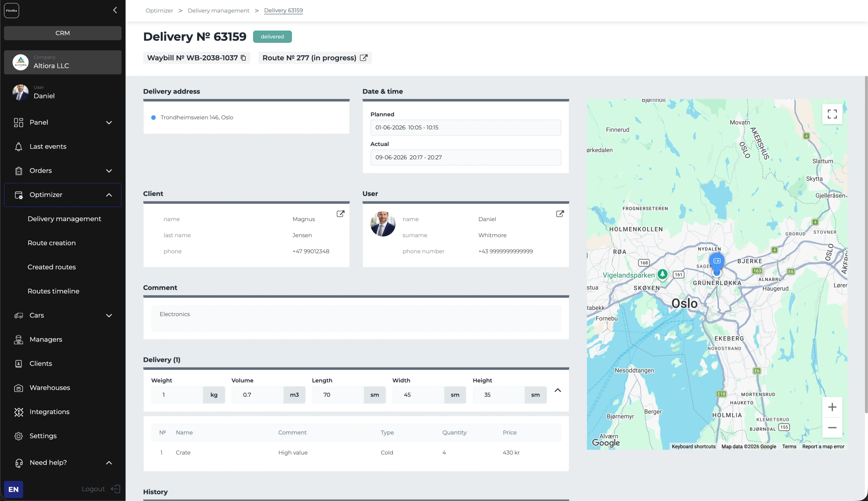Click the user photo in the User card

pyautogui.click(x=383, y=224)
